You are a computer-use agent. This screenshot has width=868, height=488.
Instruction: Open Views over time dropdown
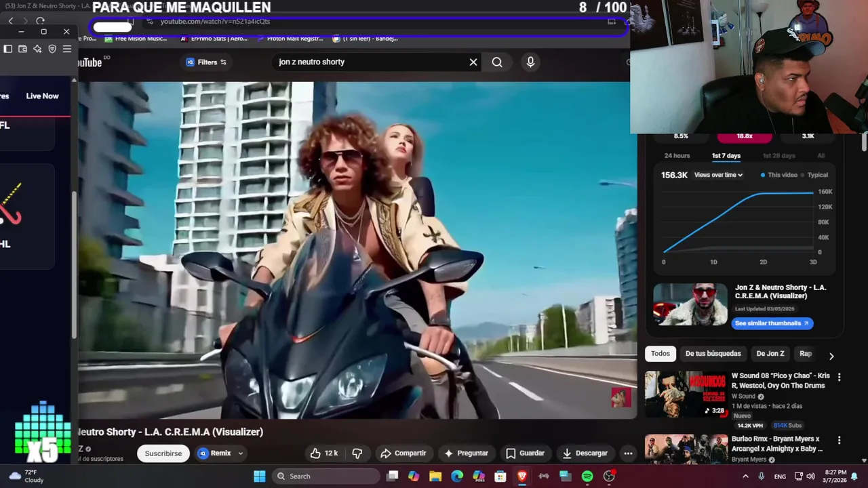[718, 175]
